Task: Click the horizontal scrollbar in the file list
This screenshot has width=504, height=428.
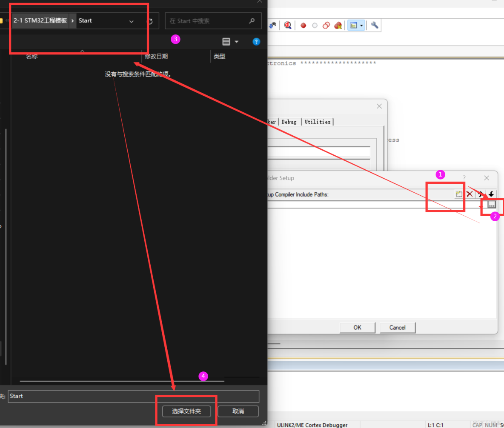Action: [122, 381]
